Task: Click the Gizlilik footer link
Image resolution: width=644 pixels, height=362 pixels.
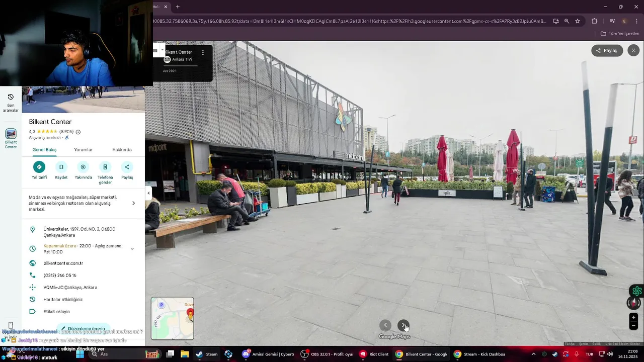Action: coord(597,344)
